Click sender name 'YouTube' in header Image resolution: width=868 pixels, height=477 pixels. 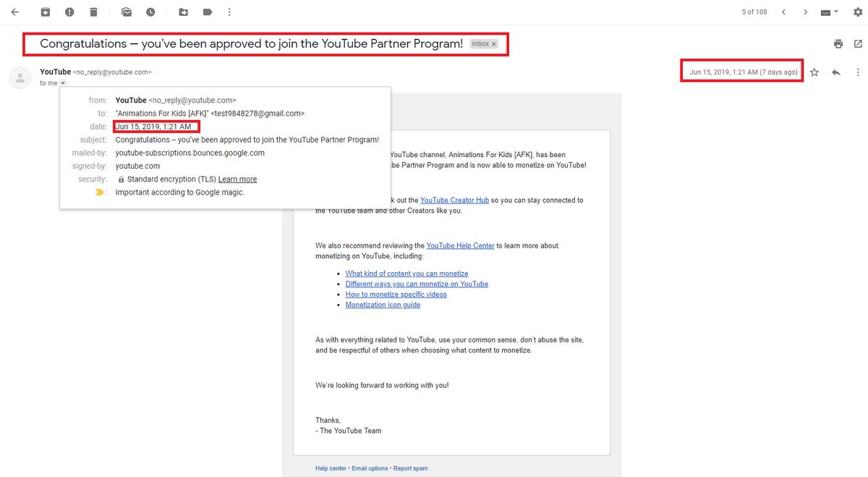point(55,72)
